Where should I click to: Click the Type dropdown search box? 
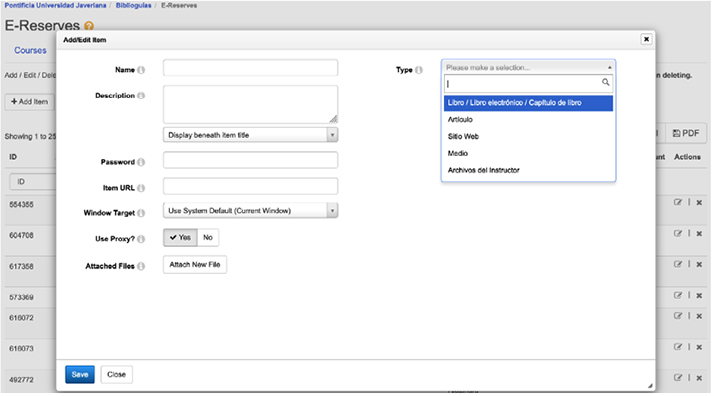click(x=528, y=83)
